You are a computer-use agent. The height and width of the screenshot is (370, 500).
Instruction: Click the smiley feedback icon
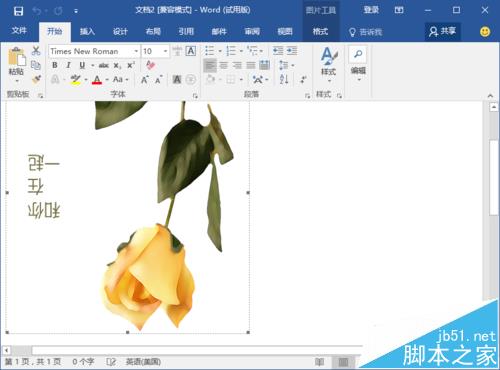click(485, 31)
